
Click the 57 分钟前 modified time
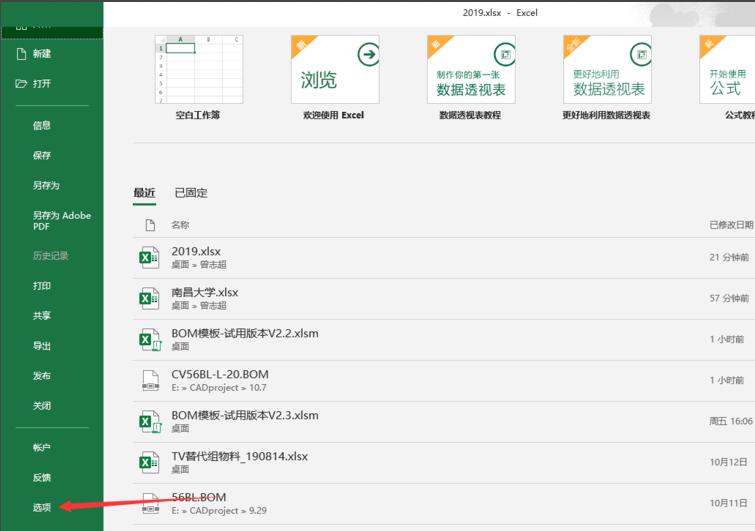[x=729, y=298]
